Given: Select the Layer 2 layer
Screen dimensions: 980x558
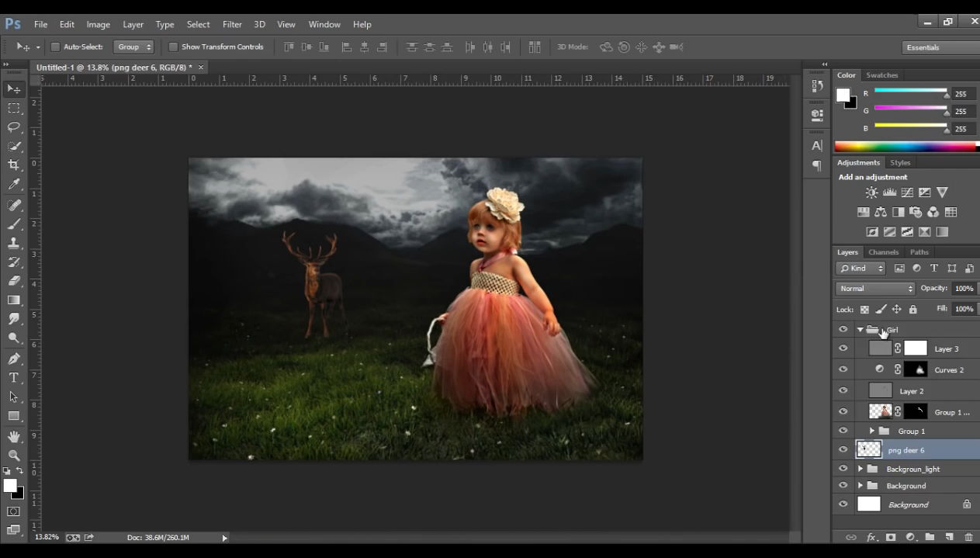Looking at the screenshot, I should (911, 391).
